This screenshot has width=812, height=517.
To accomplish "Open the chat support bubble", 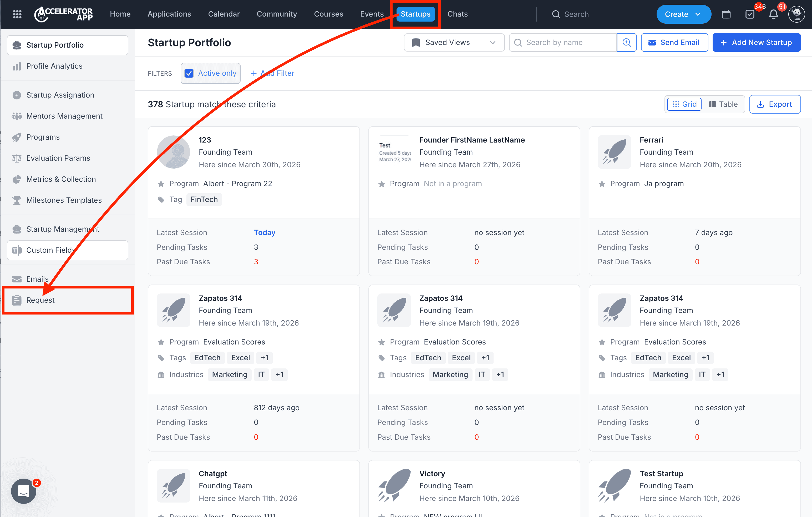I will (x=24, y=491).
